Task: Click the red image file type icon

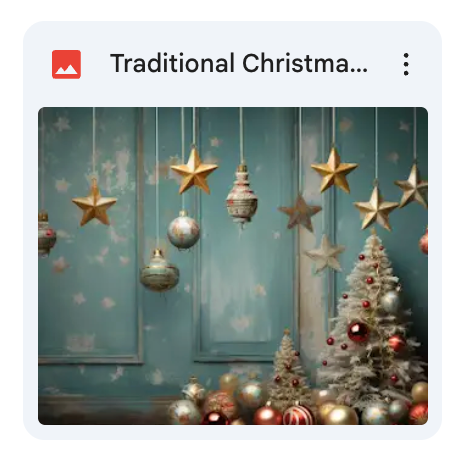Action: (x=66, y=64)
